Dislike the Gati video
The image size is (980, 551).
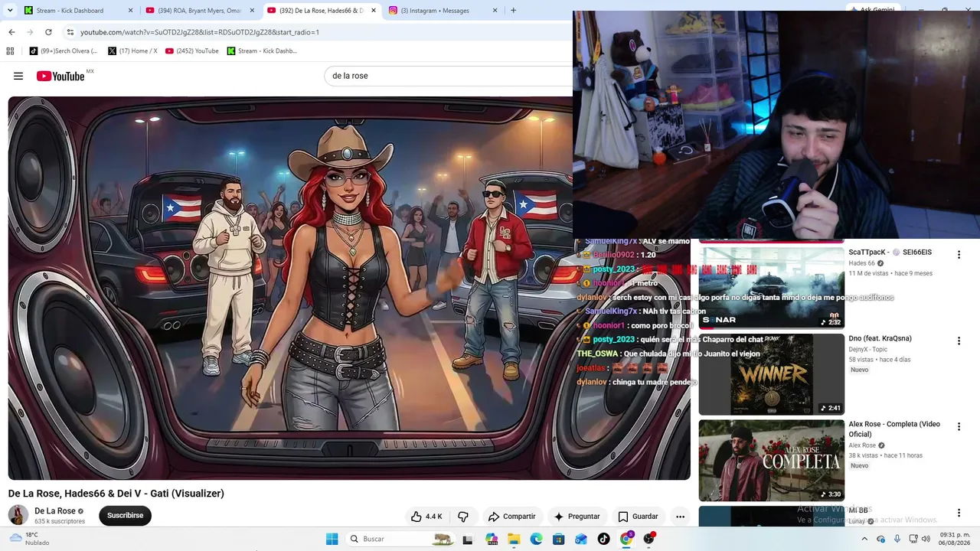click(463, 517)
